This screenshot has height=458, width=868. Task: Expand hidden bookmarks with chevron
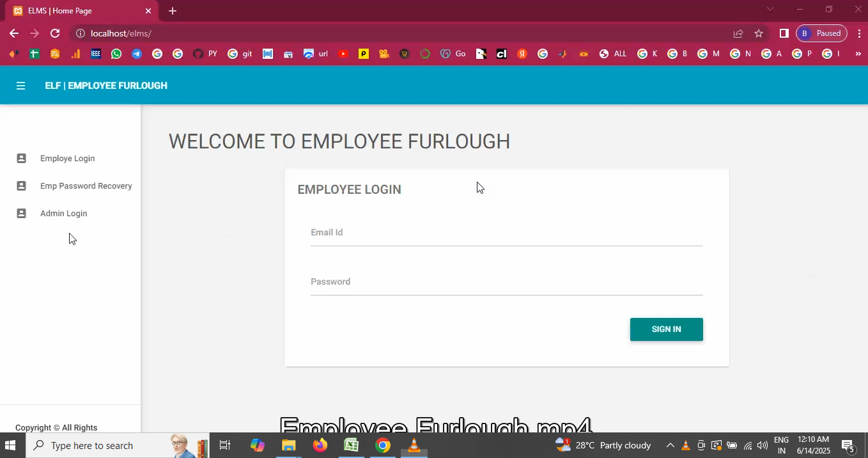[858, 54]
